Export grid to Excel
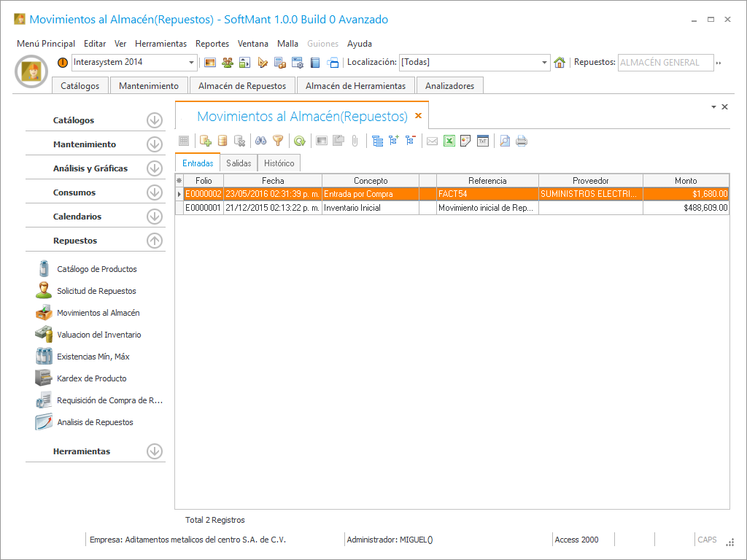 (449, 141)
